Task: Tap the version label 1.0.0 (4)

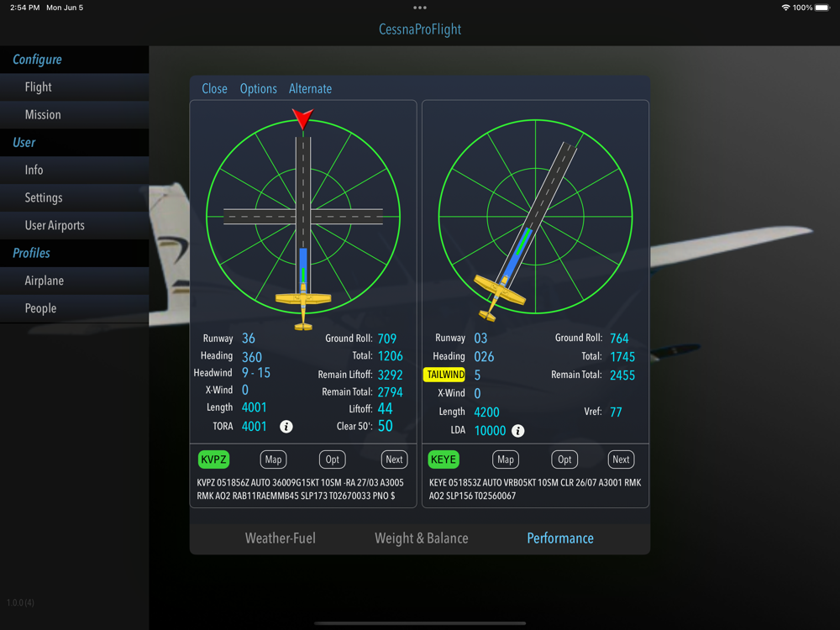Action: click(20, 602)
